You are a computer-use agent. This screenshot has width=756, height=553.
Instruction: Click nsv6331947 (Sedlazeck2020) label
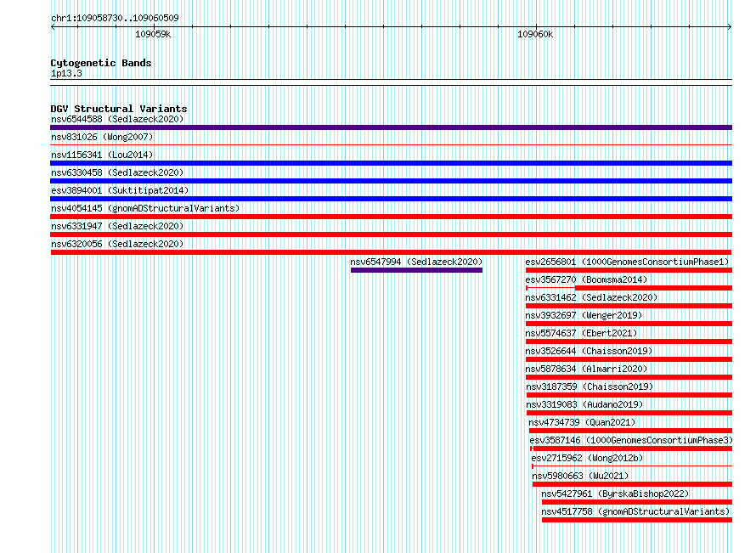pos(117,226)
